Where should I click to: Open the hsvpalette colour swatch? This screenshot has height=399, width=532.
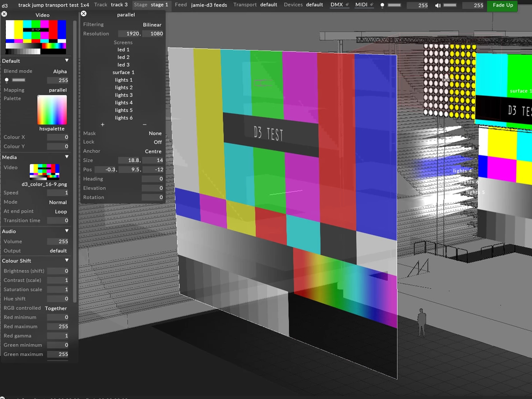click(x=52, y=110)
